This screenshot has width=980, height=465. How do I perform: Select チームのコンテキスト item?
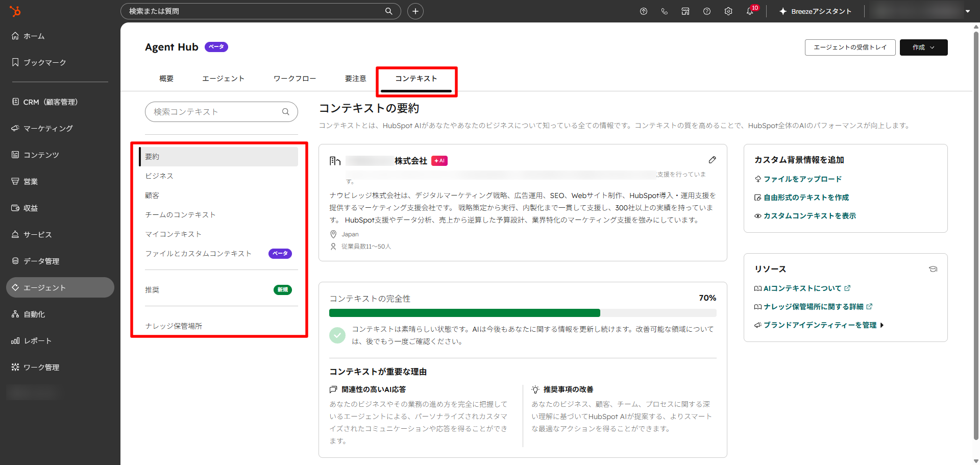click(219, 215)
